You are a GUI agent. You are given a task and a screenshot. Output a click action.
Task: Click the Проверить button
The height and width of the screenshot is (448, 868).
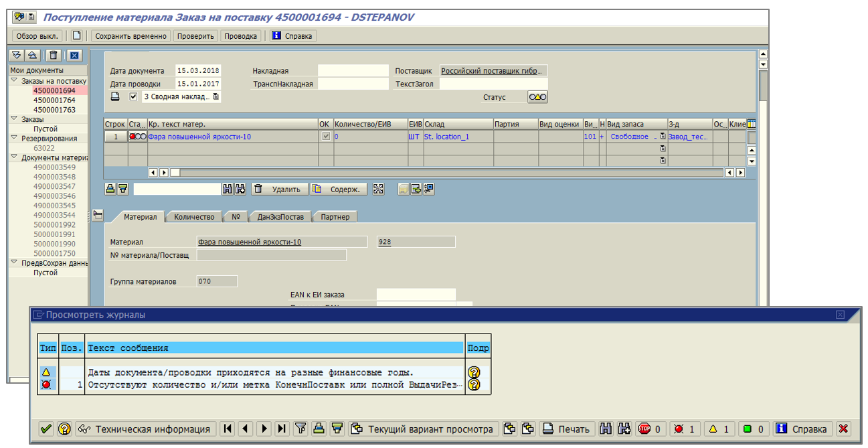(x=195, y=36)
